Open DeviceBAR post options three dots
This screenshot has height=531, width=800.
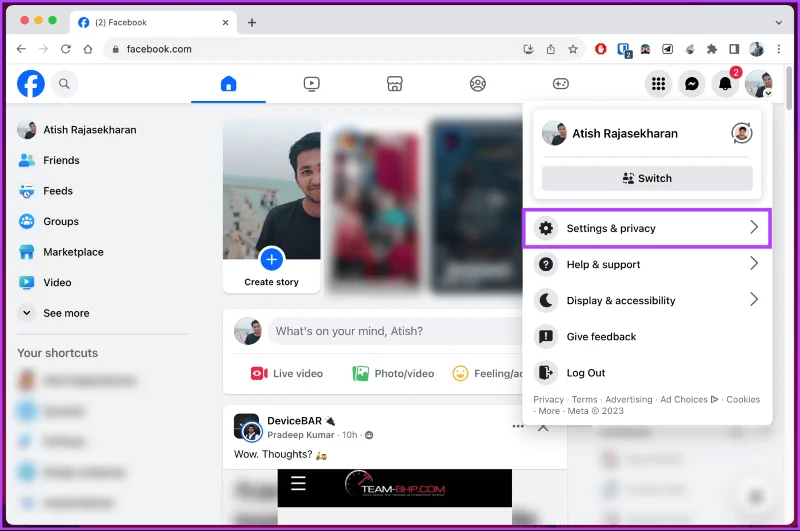pos(518,426)
